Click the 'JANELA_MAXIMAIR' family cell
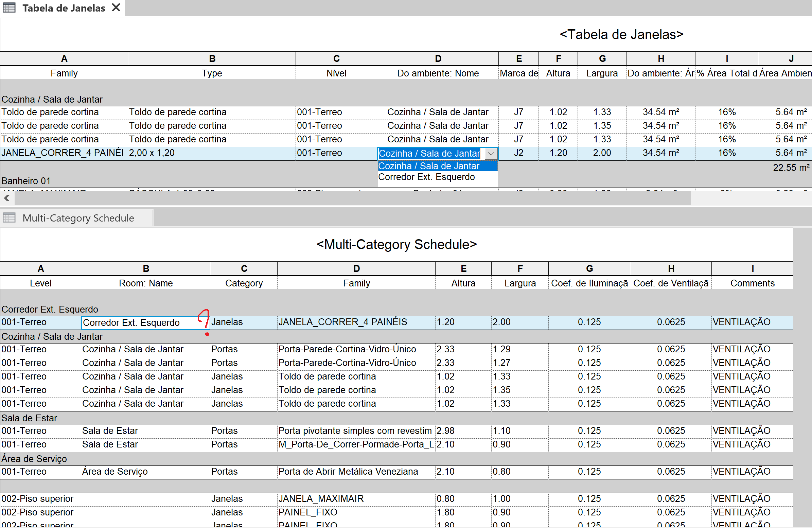812x528 pixels. (x=356, y=499)
